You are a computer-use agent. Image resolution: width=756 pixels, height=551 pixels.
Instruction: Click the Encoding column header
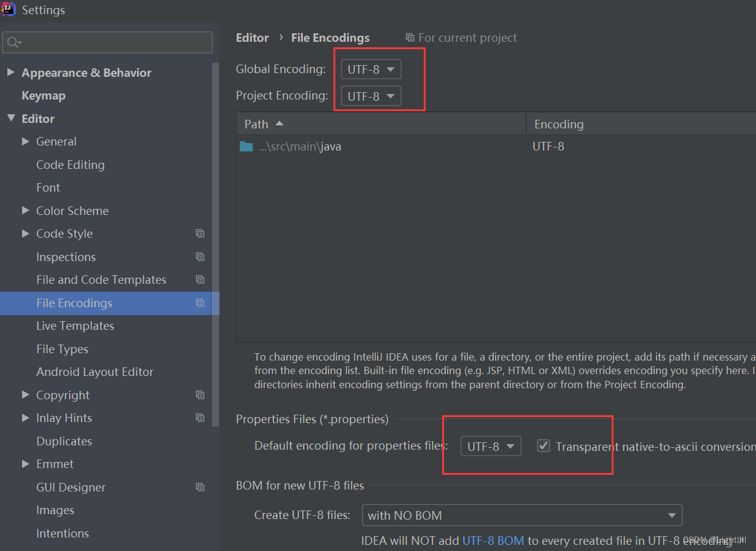pos(641,124)
